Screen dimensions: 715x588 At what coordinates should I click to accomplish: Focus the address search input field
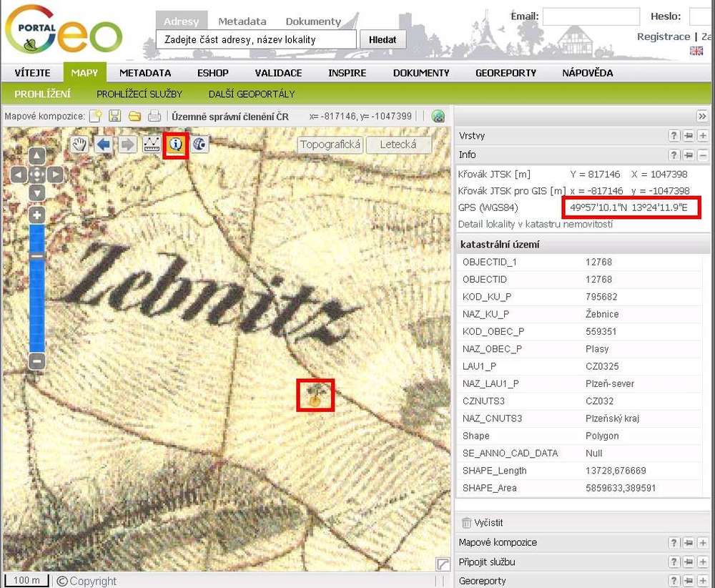coord(256,40)
